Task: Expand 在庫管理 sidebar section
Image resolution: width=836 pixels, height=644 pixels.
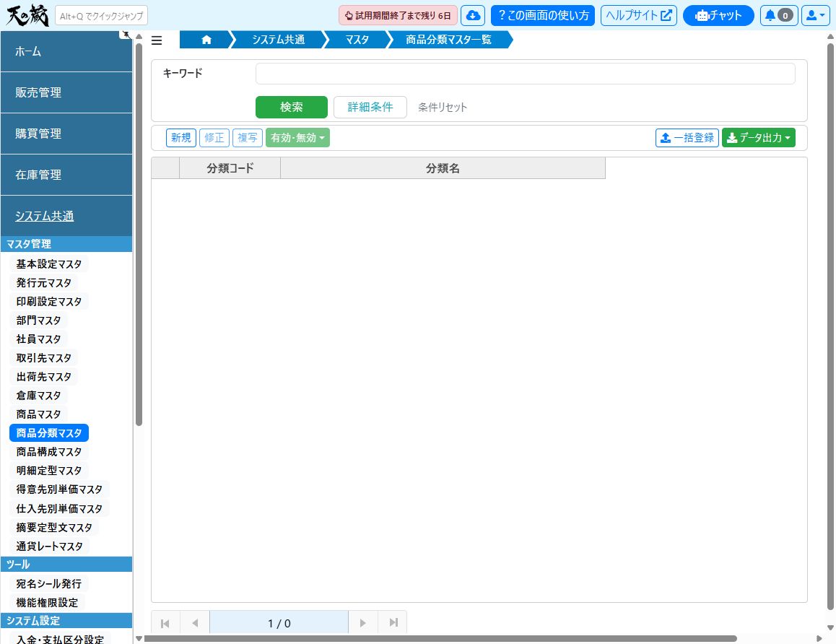Action: [66, 174]
